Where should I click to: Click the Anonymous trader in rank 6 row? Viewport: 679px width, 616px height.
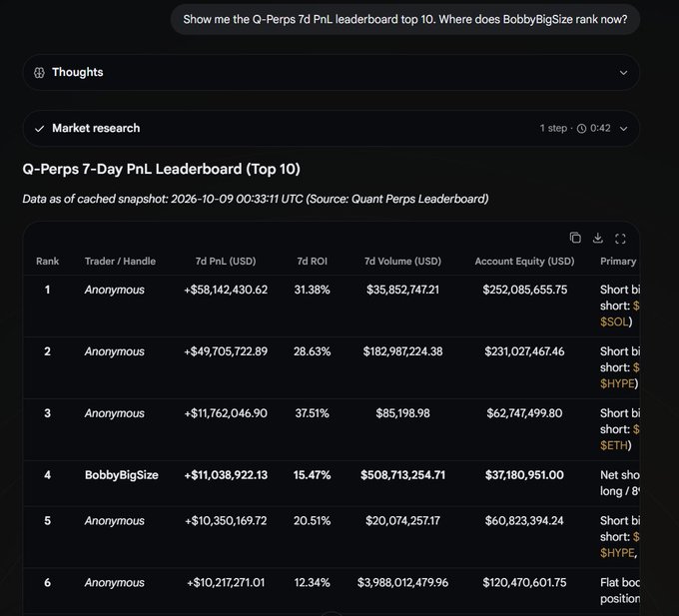[114, 582]
